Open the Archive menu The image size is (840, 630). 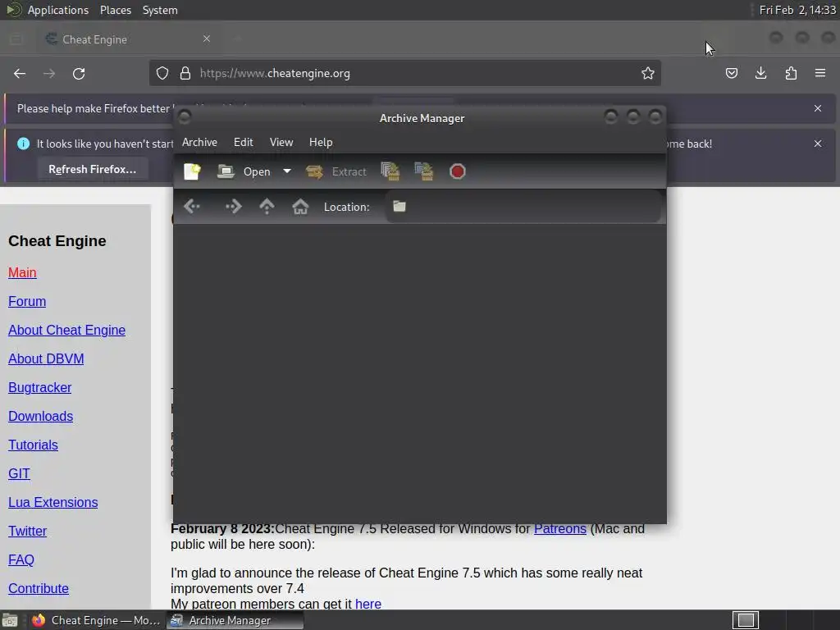click(x=199, y=142)
